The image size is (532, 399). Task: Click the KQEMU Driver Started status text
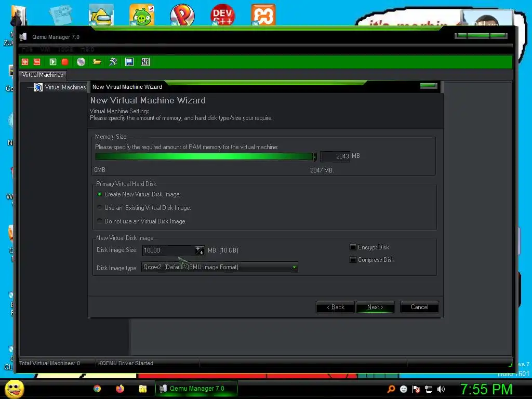coord(126,363)
